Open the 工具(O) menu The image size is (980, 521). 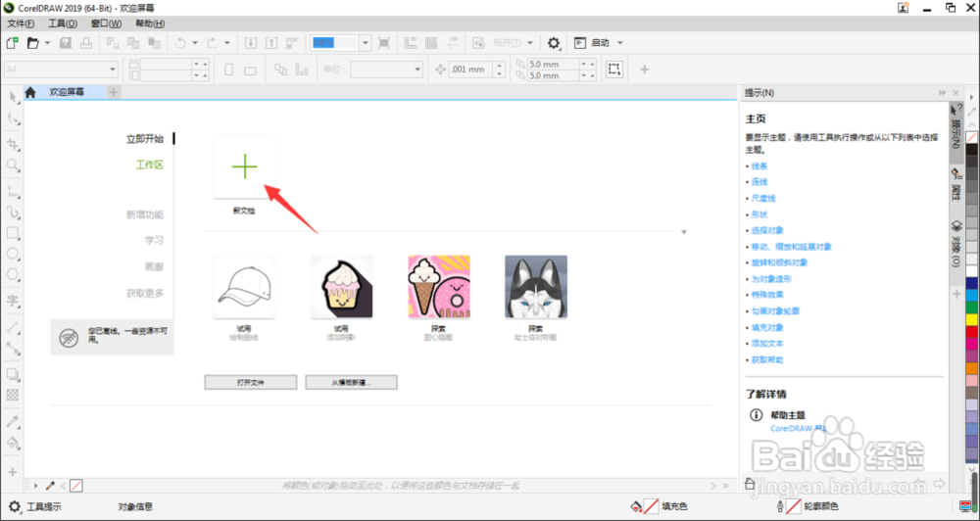63,24
